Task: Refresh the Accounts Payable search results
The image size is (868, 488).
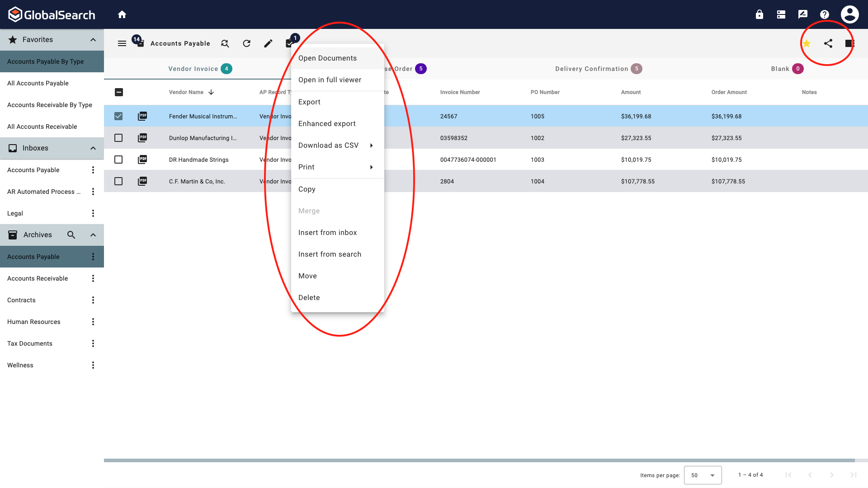Action: [246, 43]
